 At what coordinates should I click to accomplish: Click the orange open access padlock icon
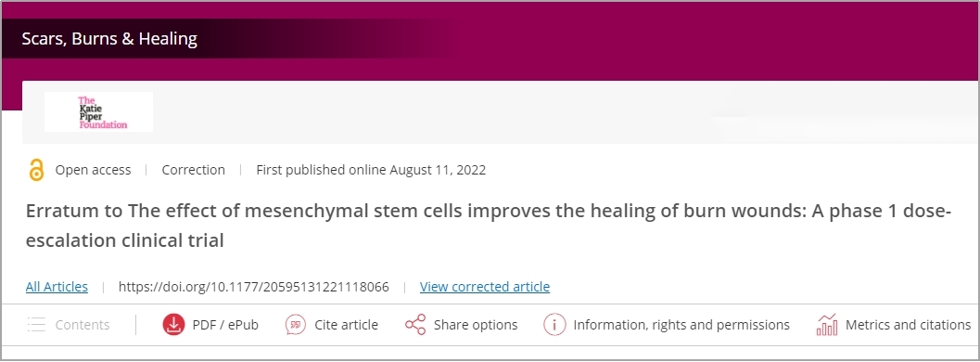point(37,170)
